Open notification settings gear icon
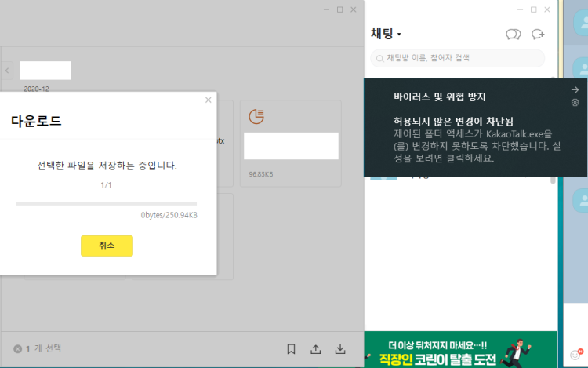This screenshot has height=368, width=588. coord(575,103)
